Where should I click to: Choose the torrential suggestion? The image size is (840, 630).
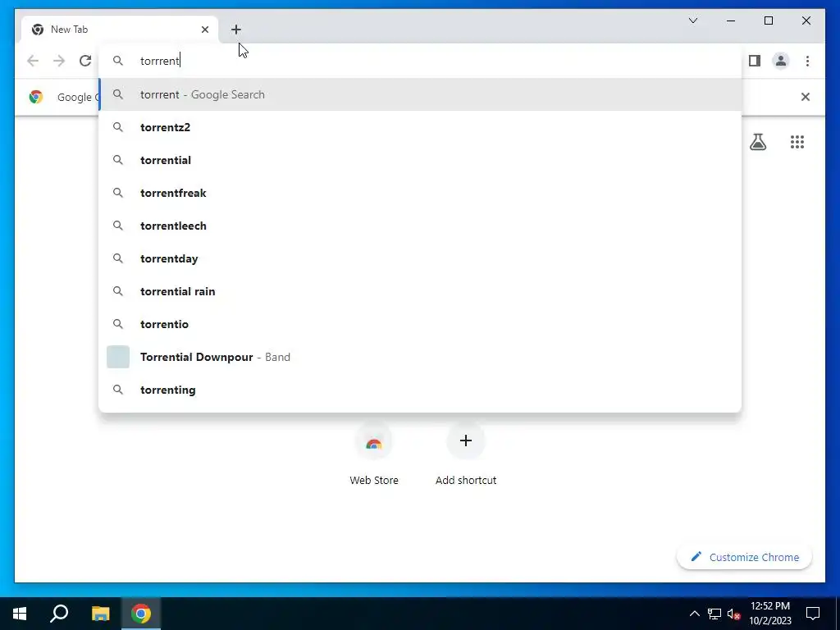click(x=420, y=160)
